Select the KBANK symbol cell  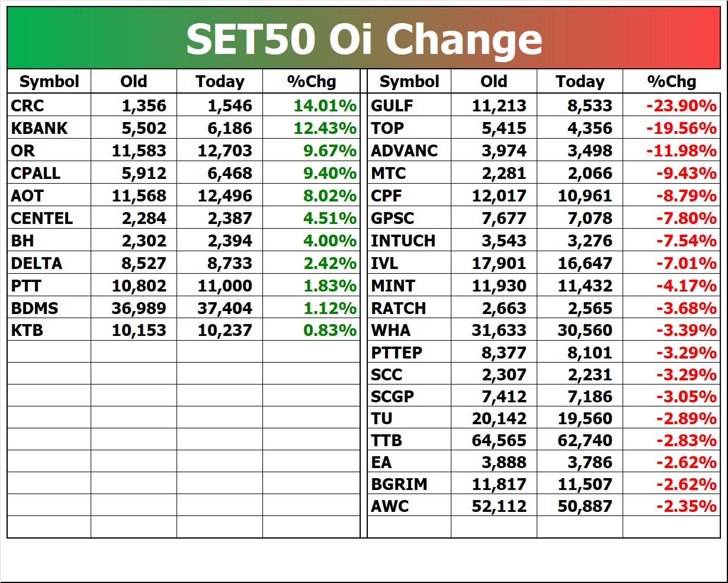(49, 128)
